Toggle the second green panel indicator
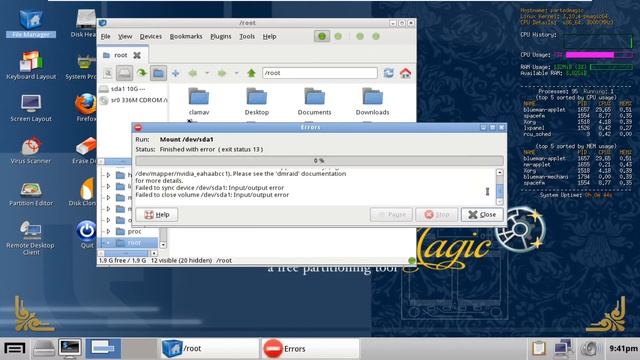This screenshot has height=360, width=640. (x=338, y=36)
